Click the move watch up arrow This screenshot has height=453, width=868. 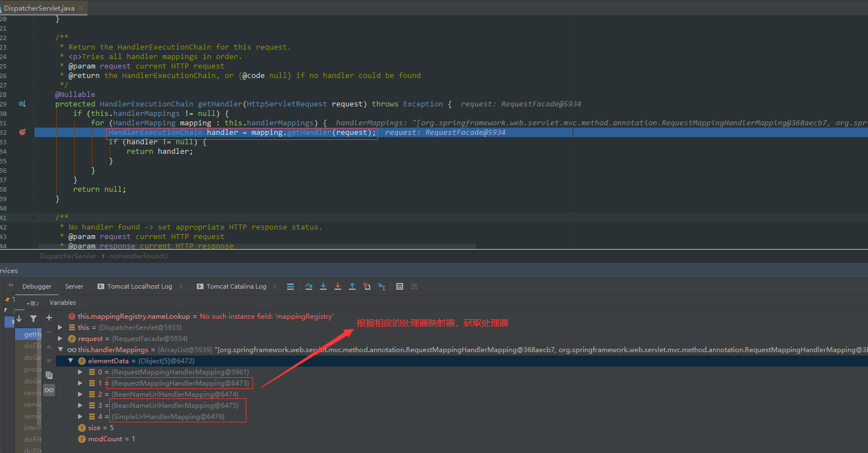click(x=49, y=347)
